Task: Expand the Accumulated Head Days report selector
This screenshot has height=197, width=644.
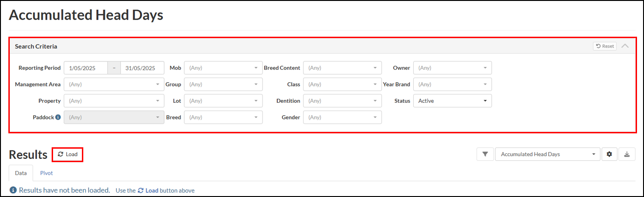Action: click(547, 154)
